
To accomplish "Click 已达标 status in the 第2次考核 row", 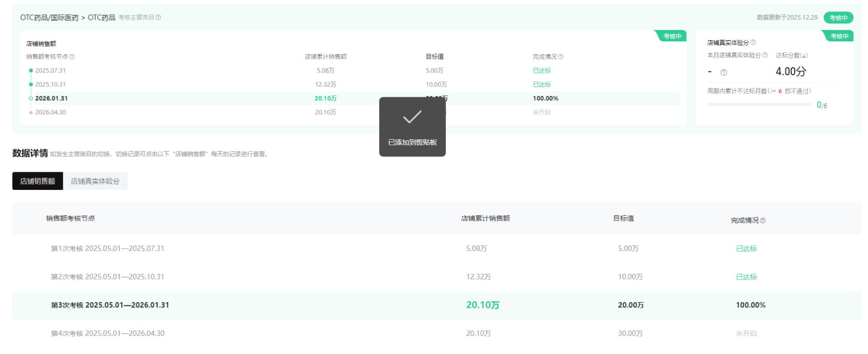I will (746, 277).
